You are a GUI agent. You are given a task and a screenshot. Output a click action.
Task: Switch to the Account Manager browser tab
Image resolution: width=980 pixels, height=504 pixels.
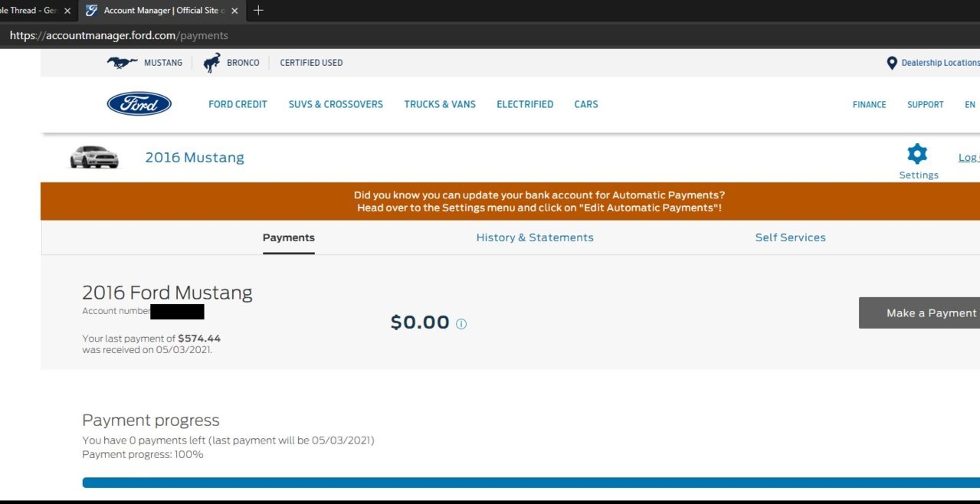click(162, 11)
